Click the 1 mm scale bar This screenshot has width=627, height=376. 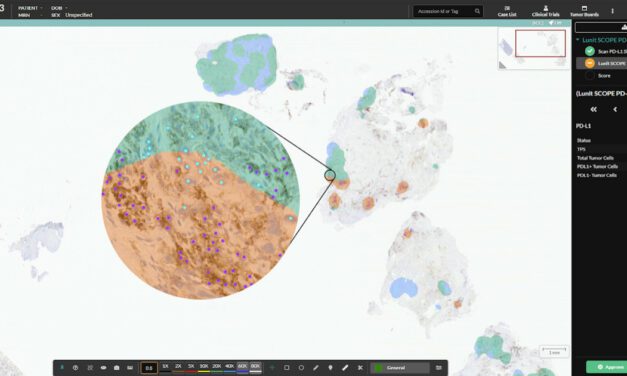point(554,352)
